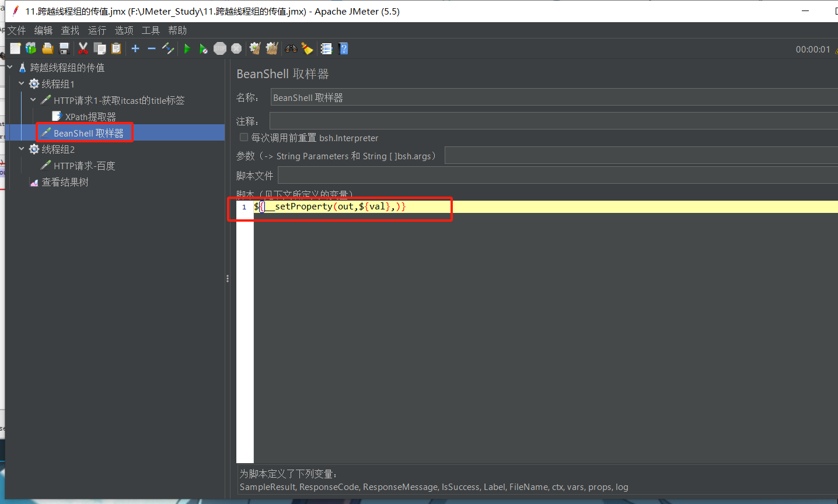Collapse the 跨越线程组的传值 test plan node
Screen dimensions: 838x504
pos(10,67)
